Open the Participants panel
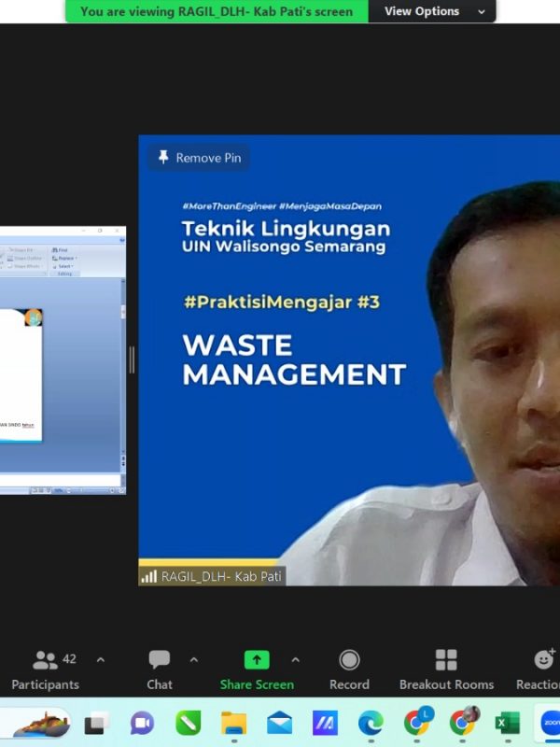Screen dimensions: 560x747 pyautogui.click(x=45, y=669)
